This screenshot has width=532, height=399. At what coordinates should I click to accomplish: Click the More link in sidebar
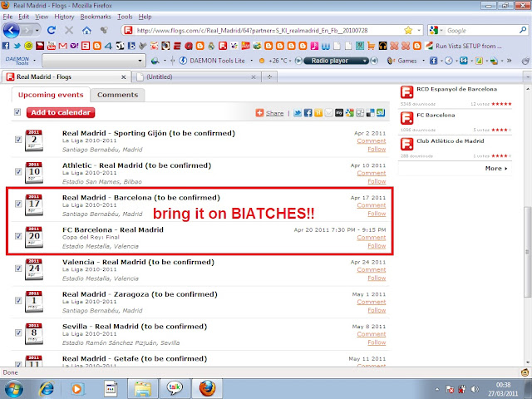pyautogui.click(x=496, y=168)
